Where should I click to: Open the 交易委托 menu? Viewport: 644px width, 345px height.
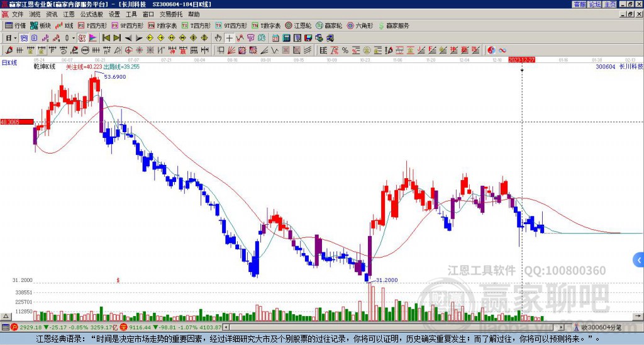(171, 14)
